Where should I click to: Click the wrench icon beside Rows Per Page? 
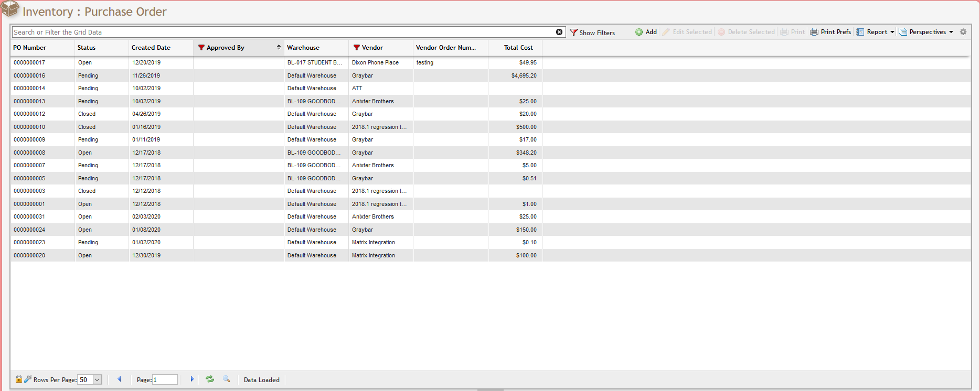coord(28,379)
